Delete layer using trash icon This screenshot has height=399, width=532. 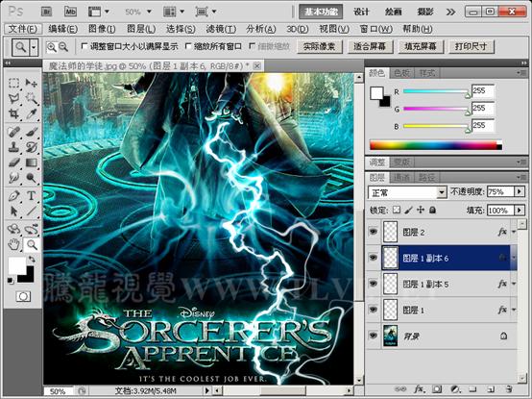508,389
